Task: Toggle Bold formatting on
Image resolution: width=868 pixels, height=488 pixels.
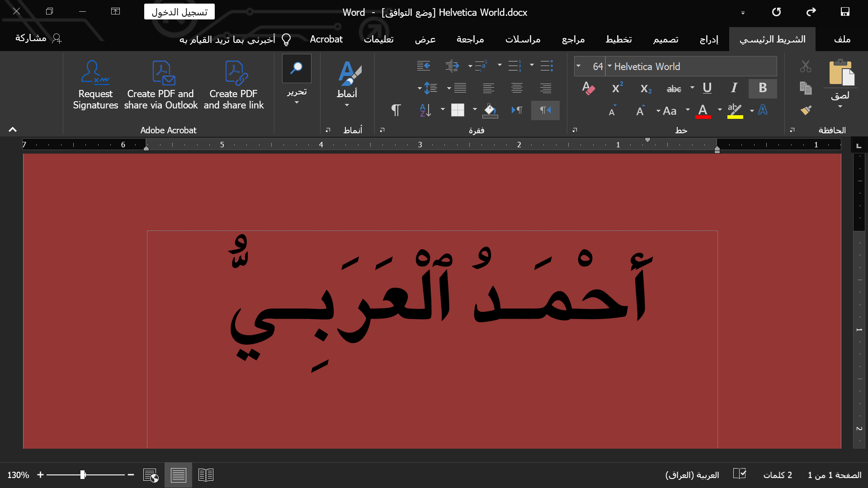Action: coord(763,88)
